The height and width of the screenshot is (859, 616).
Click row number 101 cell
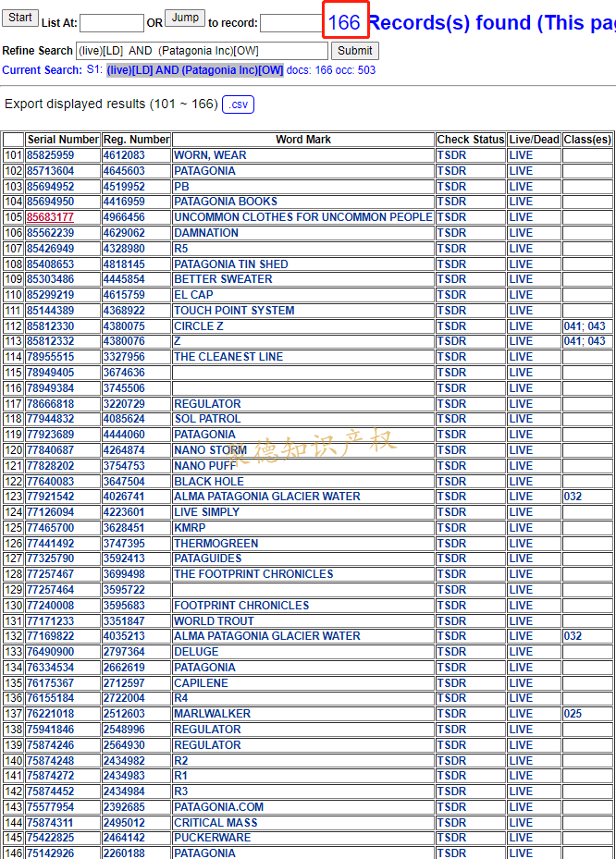pos(14,155)
